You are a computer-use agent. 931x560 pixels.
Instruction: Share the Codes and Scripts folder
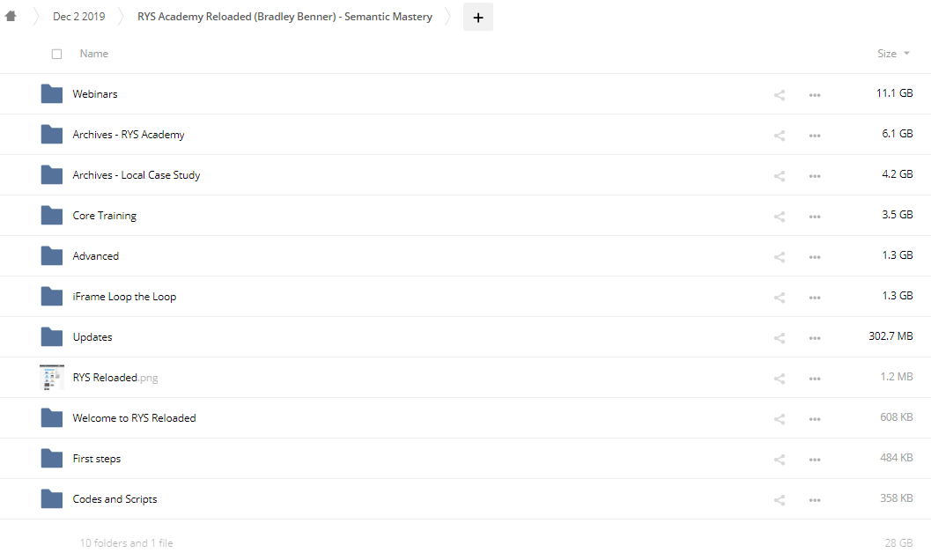[x=780, y=500]
